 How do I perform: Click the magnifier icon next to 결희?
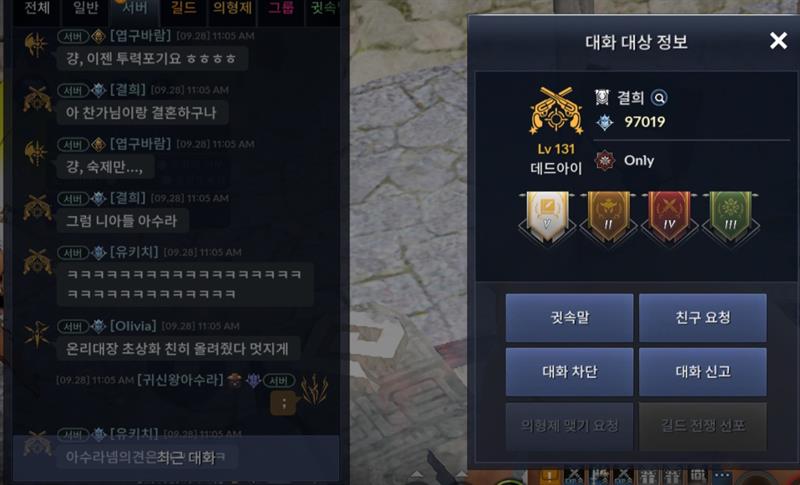pos(659,97)
